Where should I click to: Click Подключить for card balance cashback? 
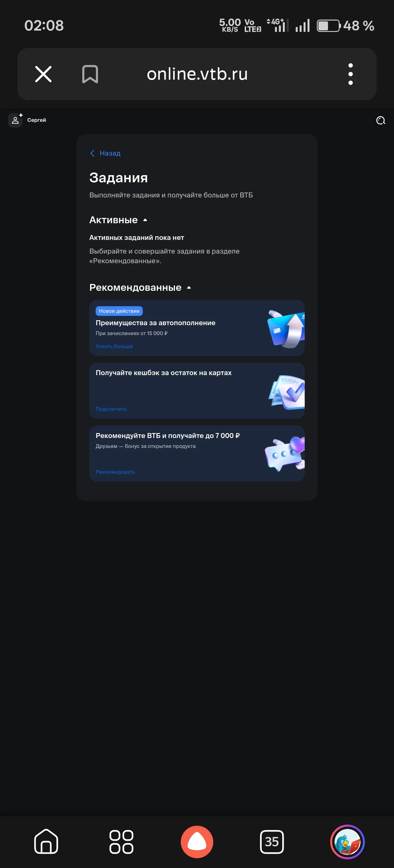[111, 409]
